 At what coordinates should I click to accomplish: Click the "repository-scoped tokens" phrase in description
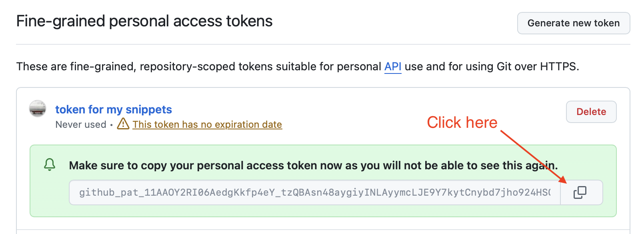(187, 66)
